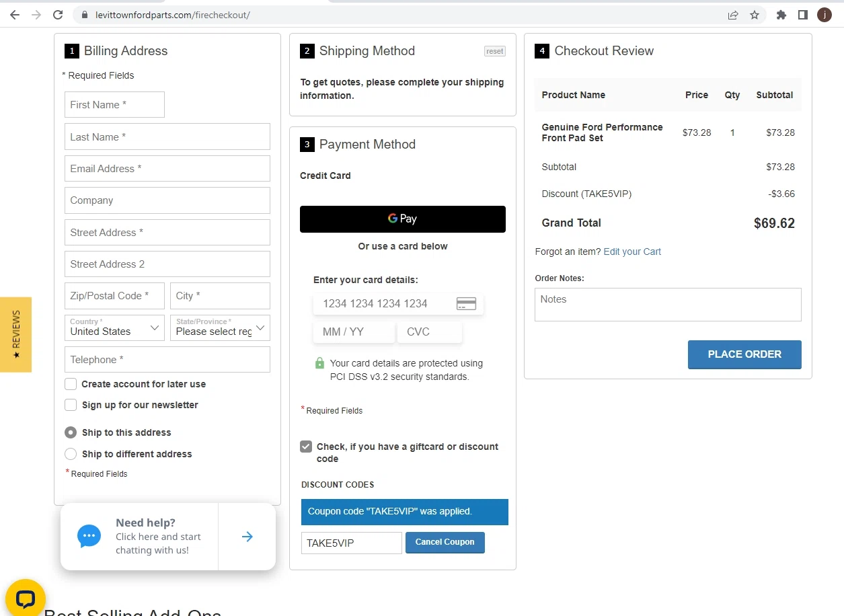This screenshot has height=616, width=844.
Task: Click the MM / YY expiry field
Action: 354,332
